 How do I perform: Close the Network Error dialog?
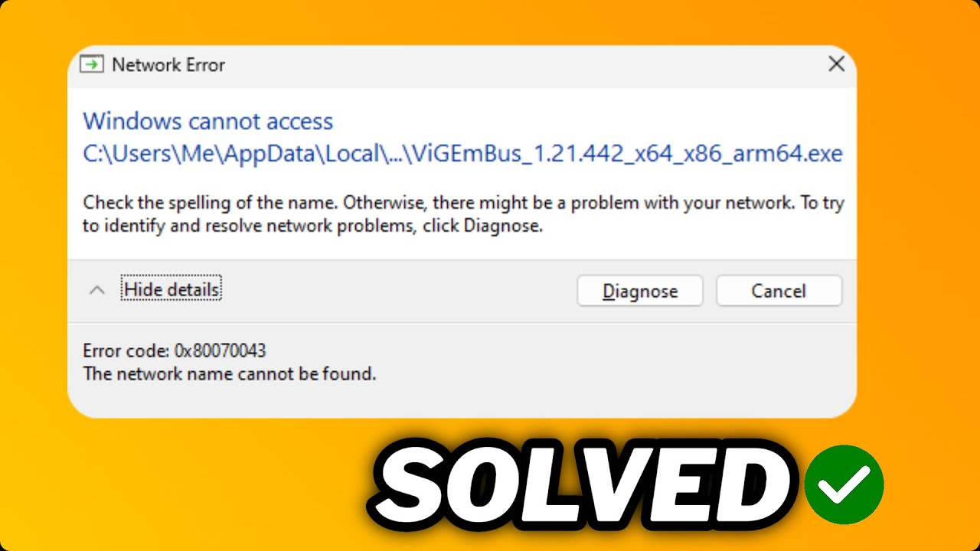point(837,64)
